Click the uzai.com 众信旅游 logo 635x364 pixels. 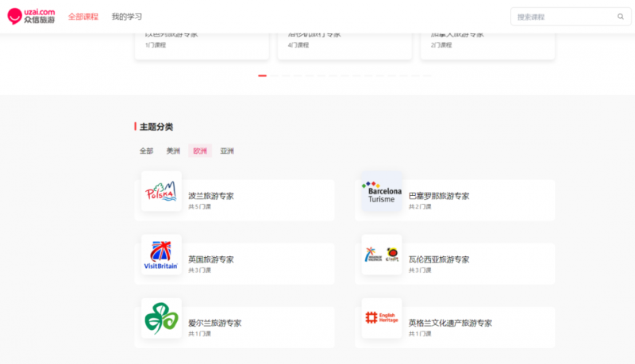click(x=33, y=16)
